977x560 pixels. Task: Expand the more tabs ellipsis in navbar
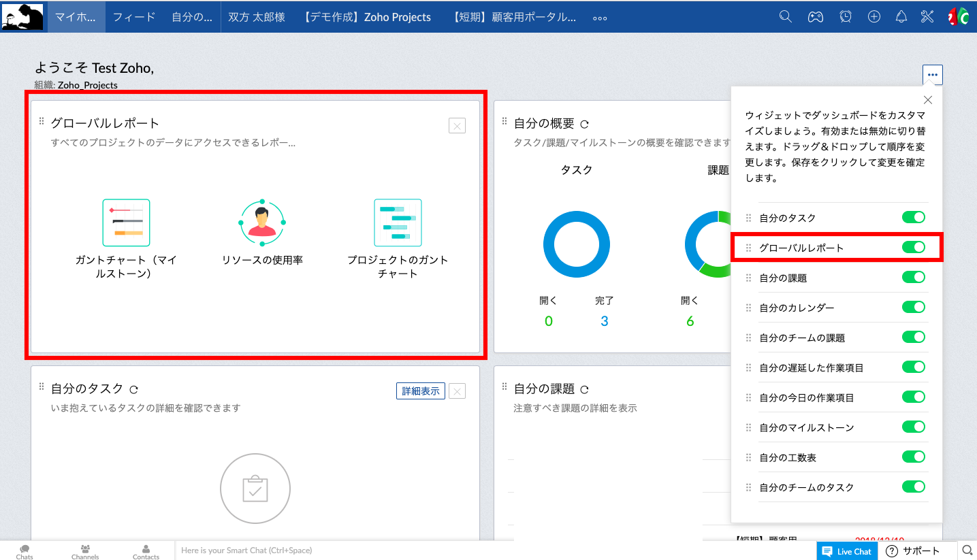[600, 18]
